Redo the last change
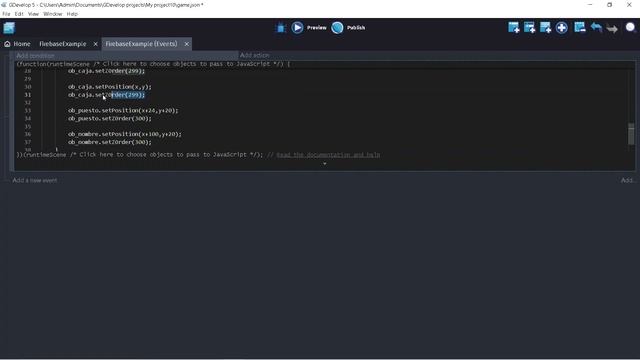Image resolution: width=640 pixels, height=360 pixels. pos(612,28)
